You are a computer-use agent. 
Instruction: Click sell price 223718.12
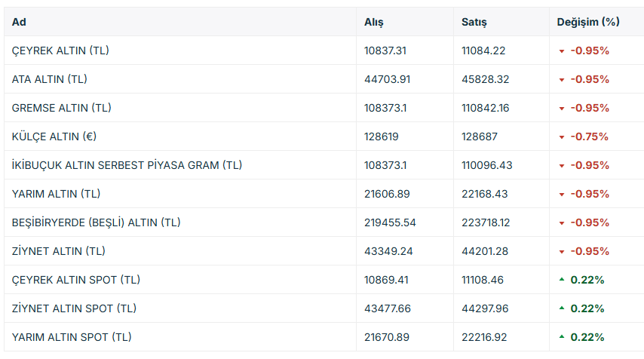coord(486,222)
